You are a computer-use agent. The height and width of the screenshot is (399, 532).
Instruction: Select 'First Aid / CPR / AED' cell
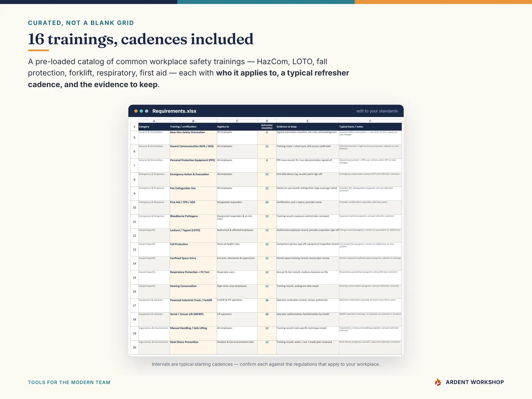coord(193,207)
